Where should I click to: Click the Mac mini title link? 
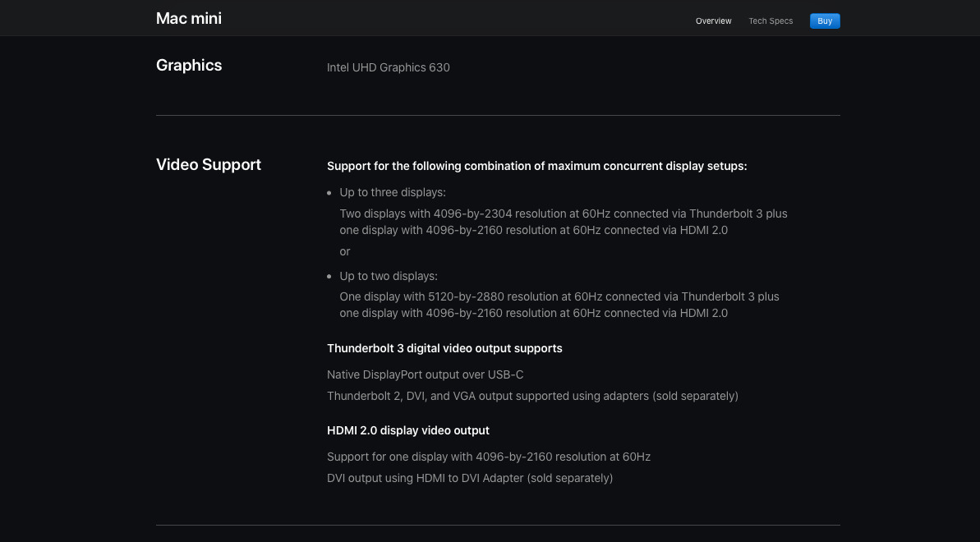(189, 19)
